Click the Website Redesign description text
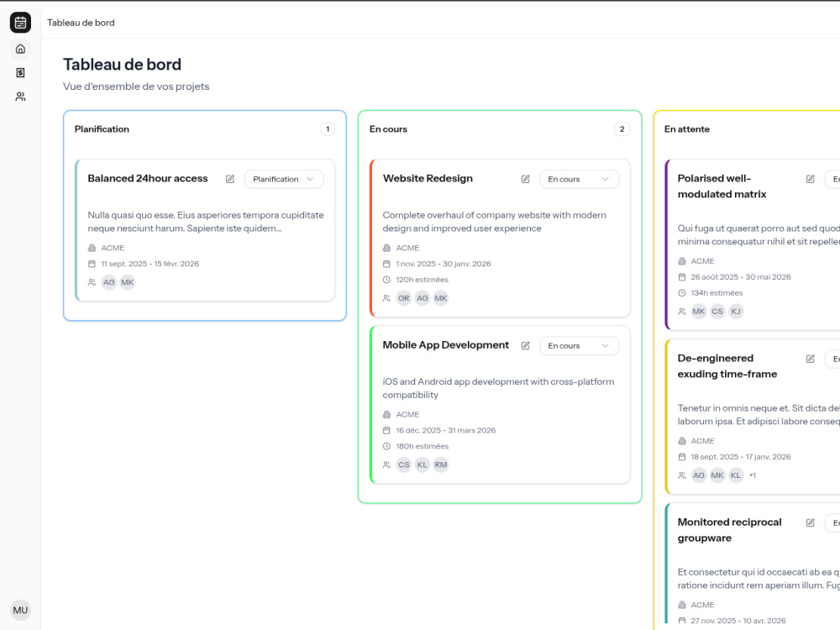This screenshot has height=630, width=840. point(495,222)
